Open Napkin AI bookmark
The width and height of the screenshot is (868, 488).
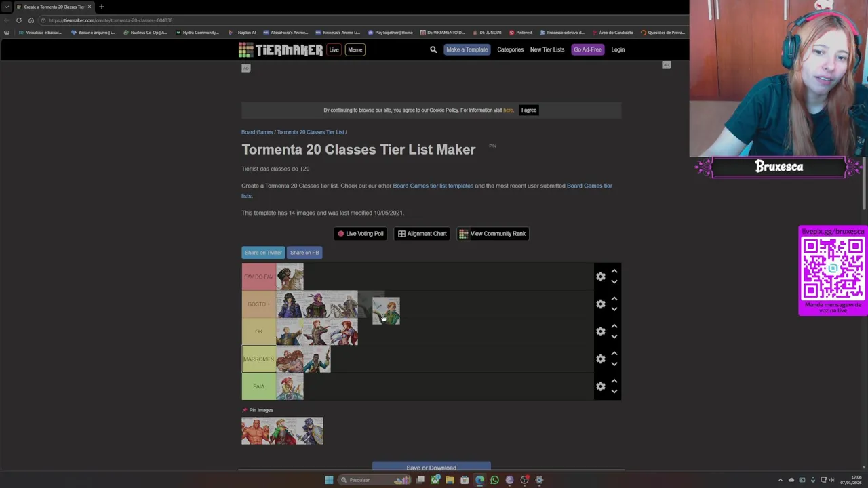coord(242,33)
